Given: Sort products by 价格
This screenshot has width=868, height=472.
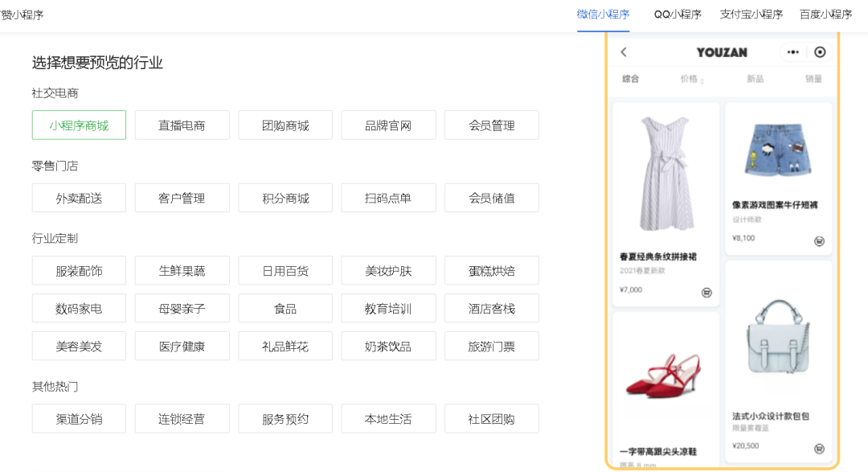Looking at the screenshot, I should 690,79.
